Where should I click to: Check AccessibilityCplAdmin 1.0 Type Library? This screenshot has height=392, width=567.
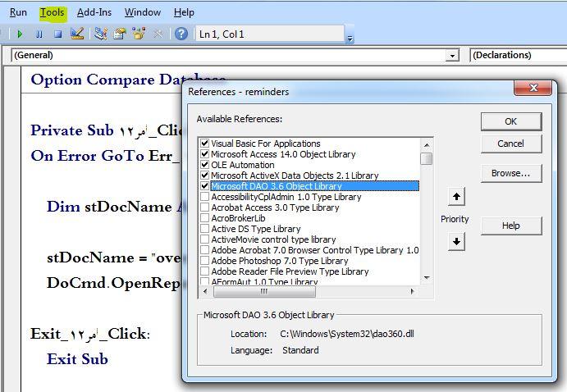tap(204, 197)
